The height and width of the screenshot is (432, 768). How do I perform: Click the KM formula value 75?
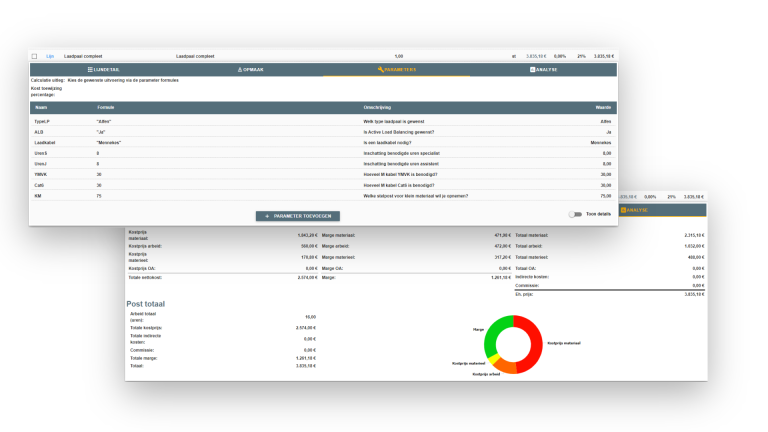[x=100, y=196]
